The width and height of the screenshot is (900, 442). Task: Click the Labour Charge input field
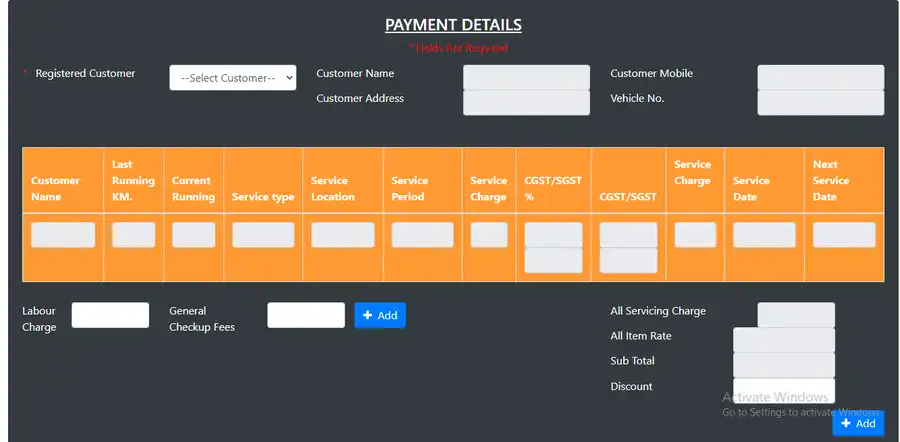pos(110,315)
